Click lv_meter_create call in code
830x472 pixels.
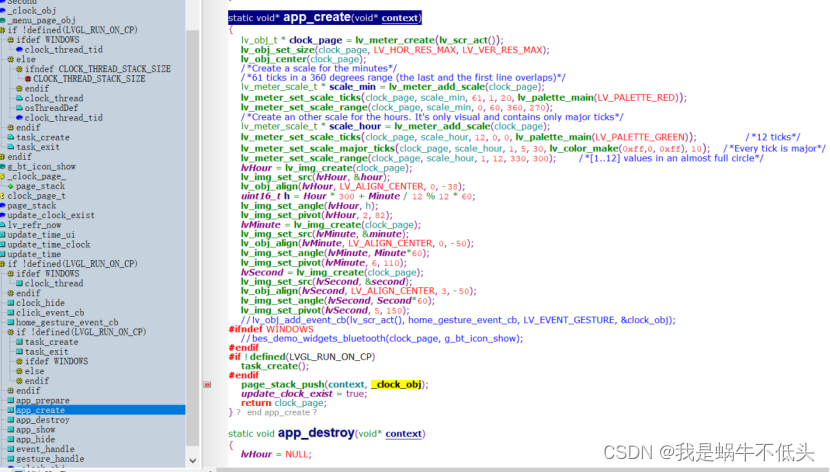[395, 40]
